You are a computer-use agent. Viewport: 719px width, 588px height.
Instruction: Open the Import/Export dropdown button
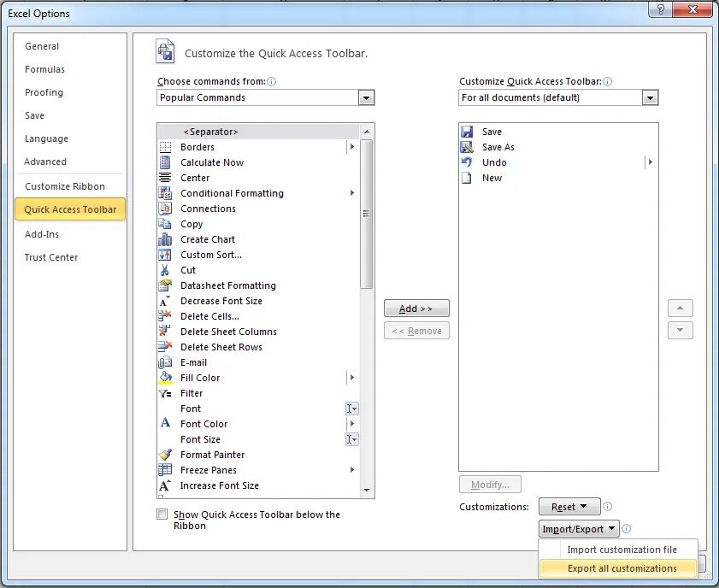(579, 529)
